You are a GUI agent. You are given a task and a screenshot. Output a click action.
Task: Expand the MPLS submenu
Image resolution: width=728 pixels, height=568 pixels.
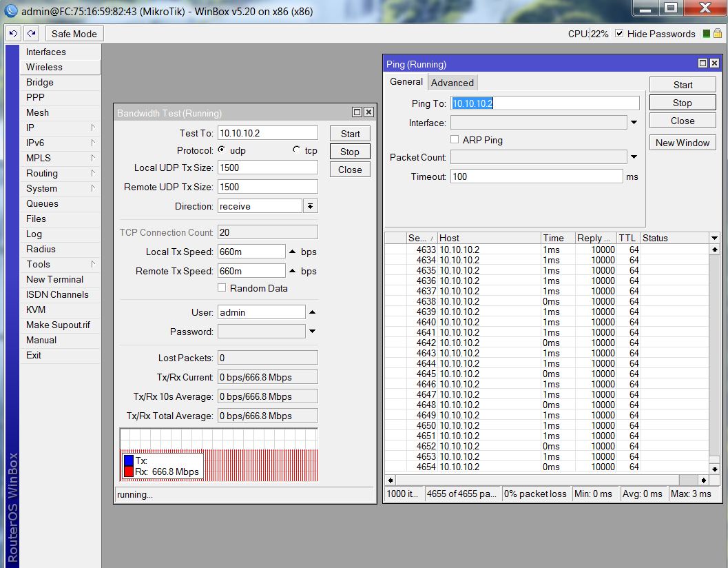tap(60, 158)
